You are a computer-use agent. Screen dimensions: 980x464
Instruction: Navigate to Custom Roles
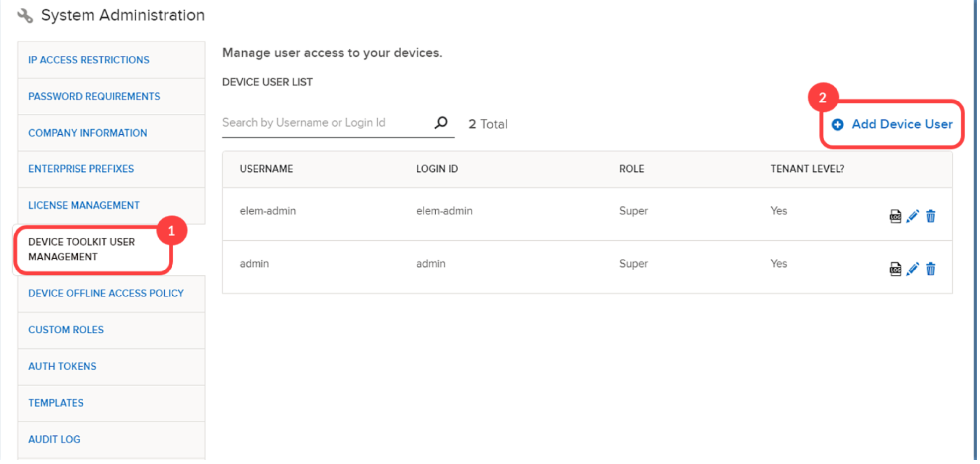point(66,330)
